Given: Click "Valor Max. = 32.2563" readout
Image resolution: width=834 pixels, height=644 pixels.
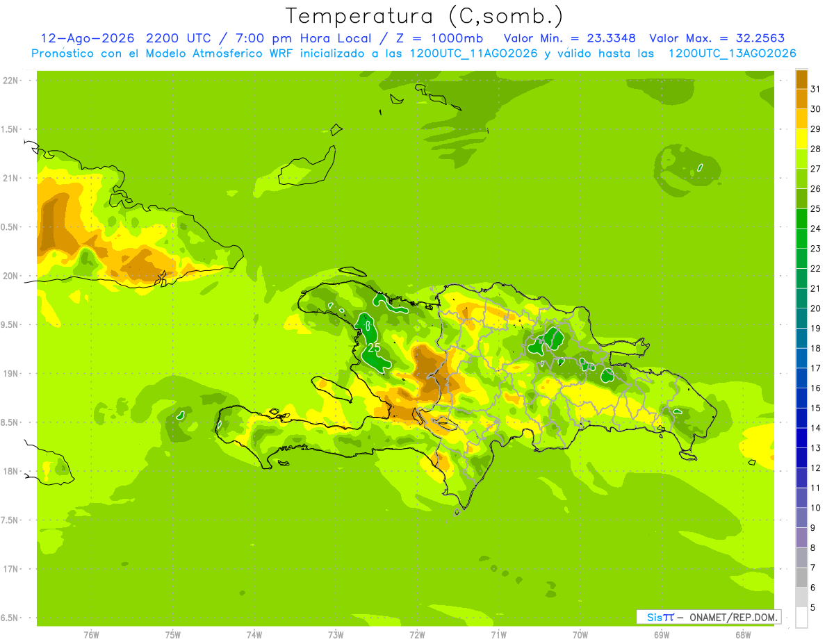Looking at the screenshot, I should tap(717, 38).
